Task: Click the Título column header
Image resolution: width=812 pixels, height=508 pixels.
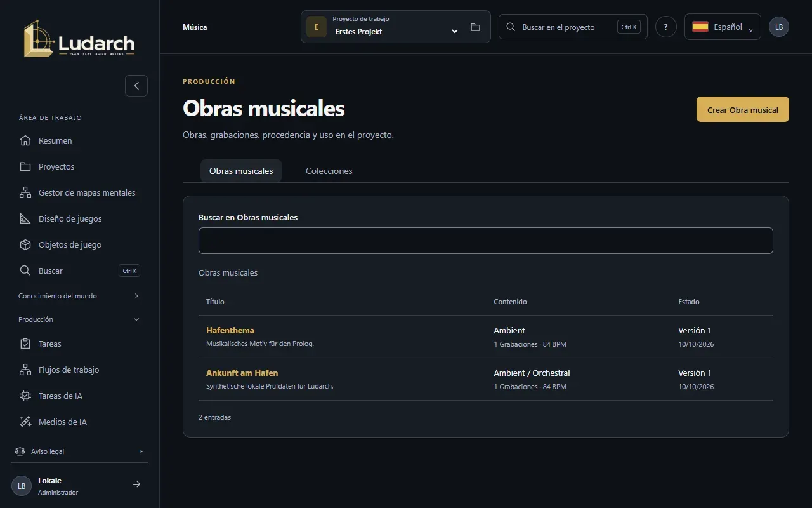Action: point(215,302)
